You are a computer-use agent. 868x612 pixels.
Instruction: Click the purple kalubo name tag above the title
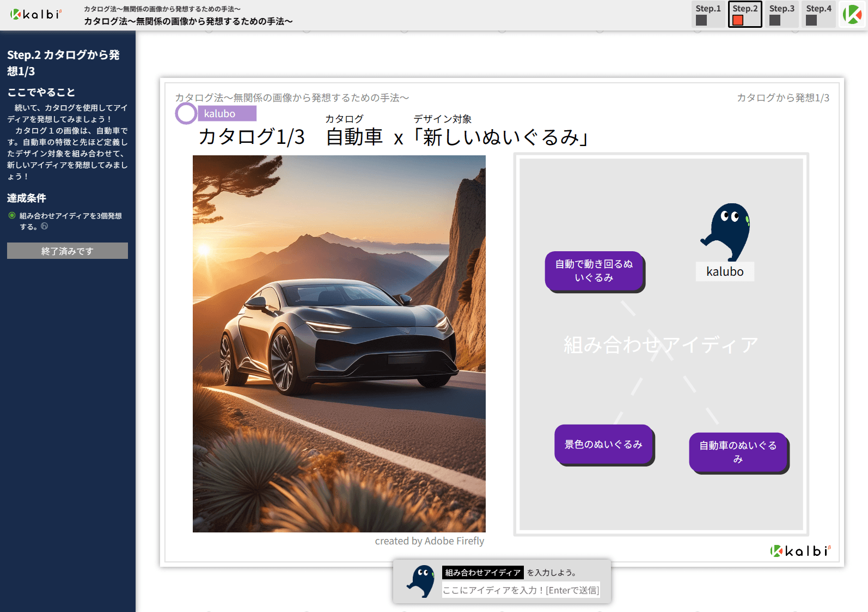(x=227, y=113)
